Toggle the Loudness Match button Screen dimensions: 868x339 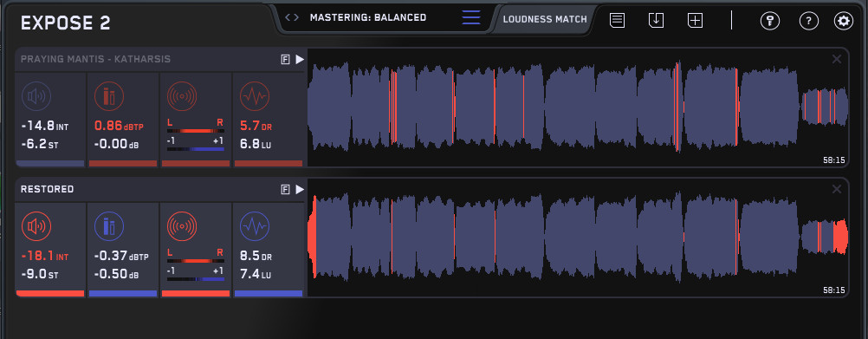pyautogui.click(x=545, y=19)
